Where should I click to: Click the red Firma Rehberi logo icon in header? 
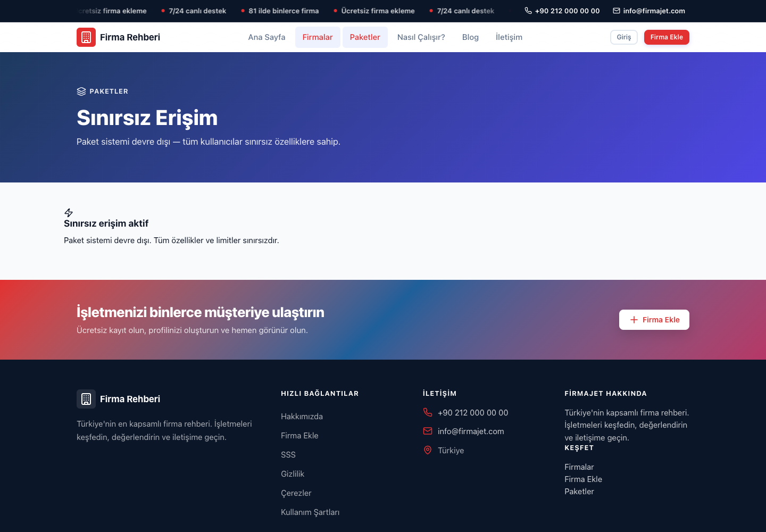pos(86,37)
